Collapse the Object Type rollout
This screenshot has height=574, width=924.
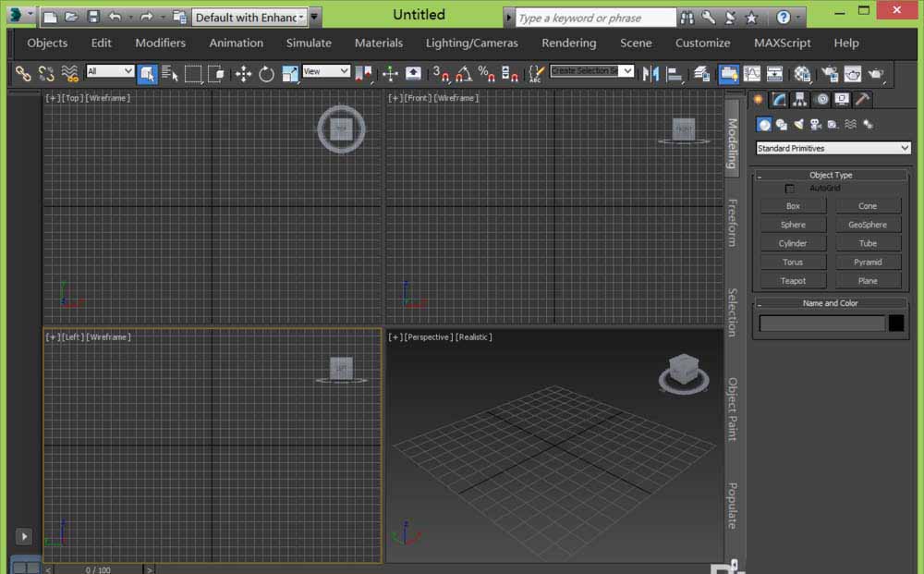pos(830,175)
